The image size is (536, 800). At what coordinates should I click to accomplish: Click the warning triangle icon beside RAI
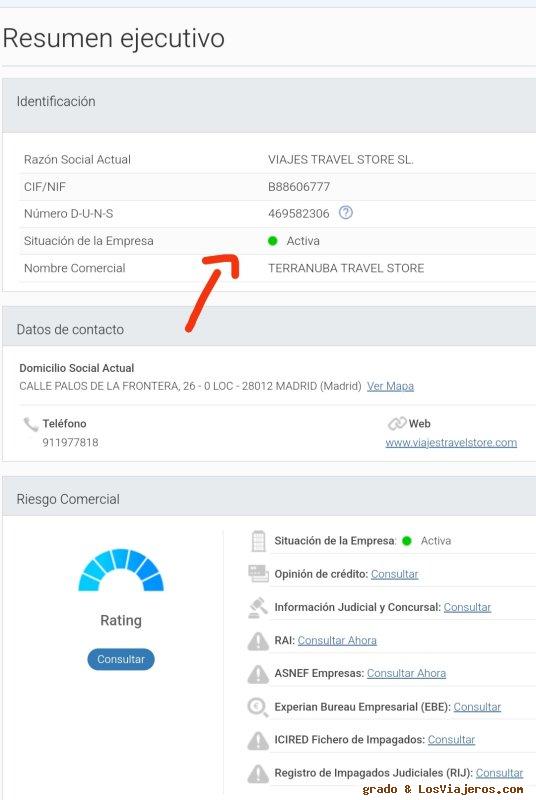258,641
